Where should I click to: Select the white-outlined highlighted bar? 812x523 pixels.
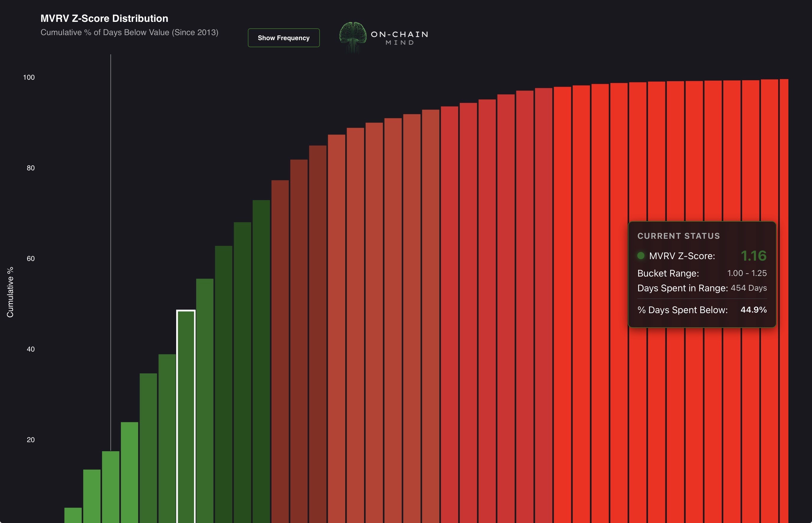(186, 416)
